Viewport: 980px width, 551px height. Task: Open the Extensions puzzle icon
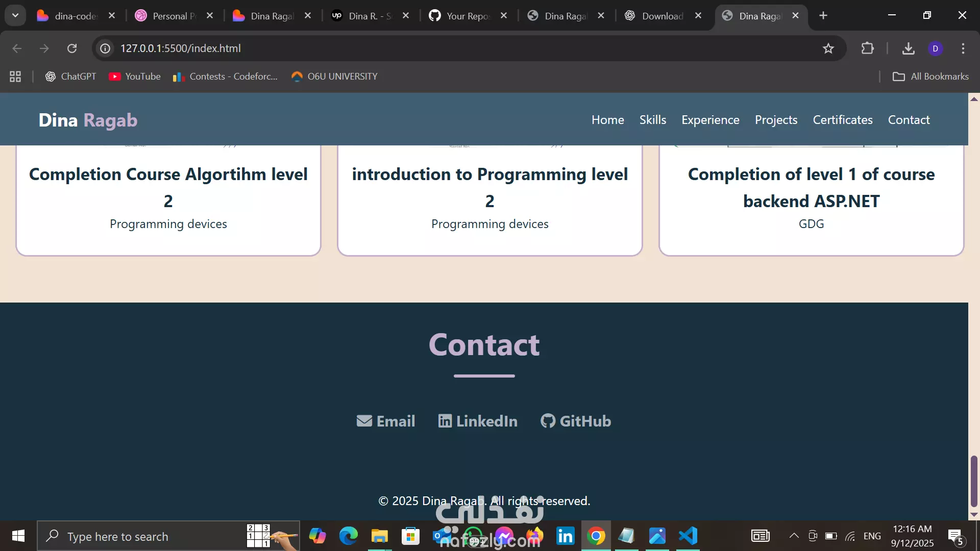867,48
